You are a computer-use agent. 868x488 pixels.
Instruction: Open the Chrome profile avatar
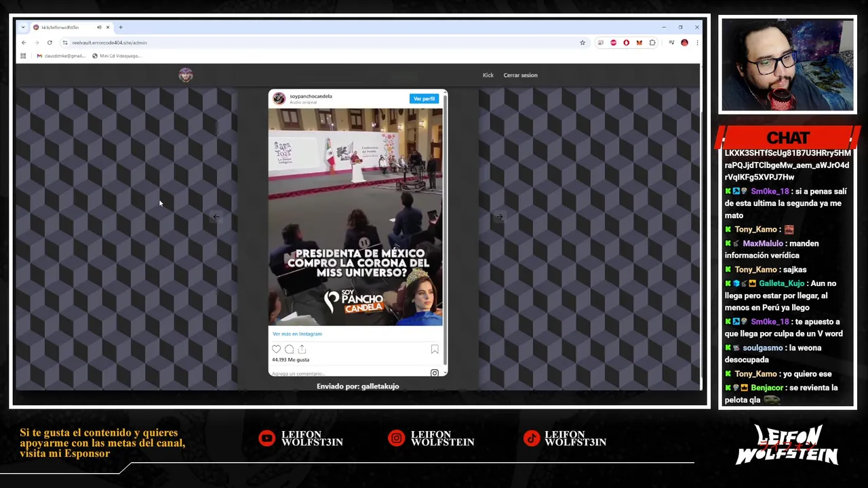684,43
